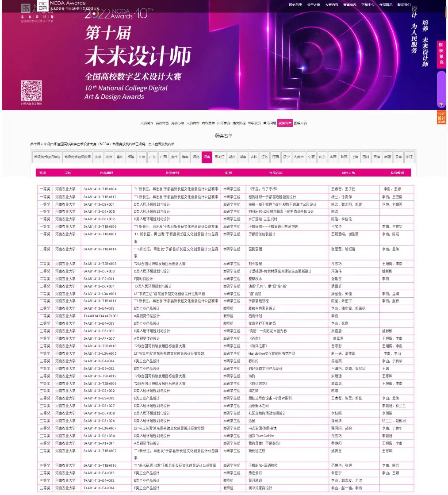Open the 院校报名 side button

pos(441,54)
